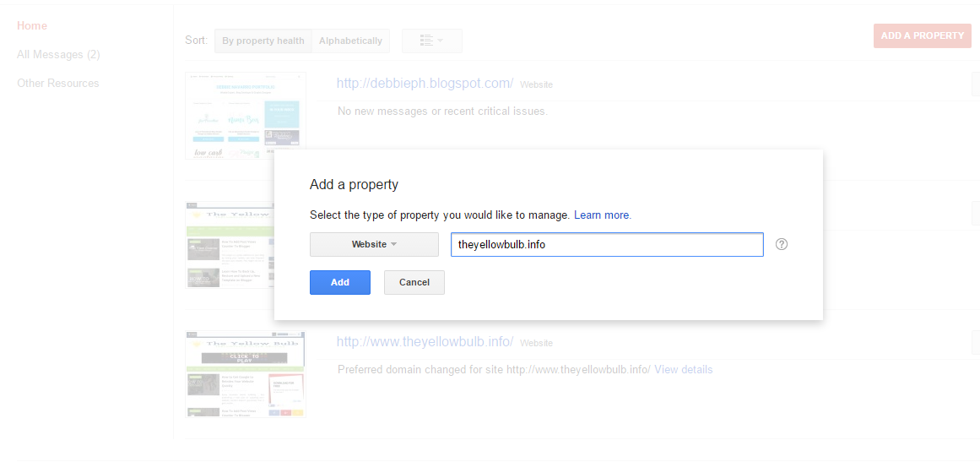Click the ADD A PROPERTY button
980x462 pixels.
(x=923, y=35)
